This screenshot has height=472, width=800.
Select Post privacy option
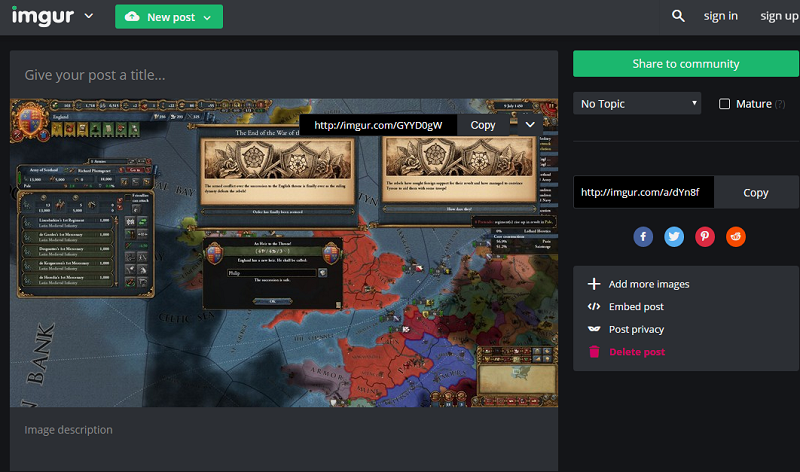click(636, 329)
